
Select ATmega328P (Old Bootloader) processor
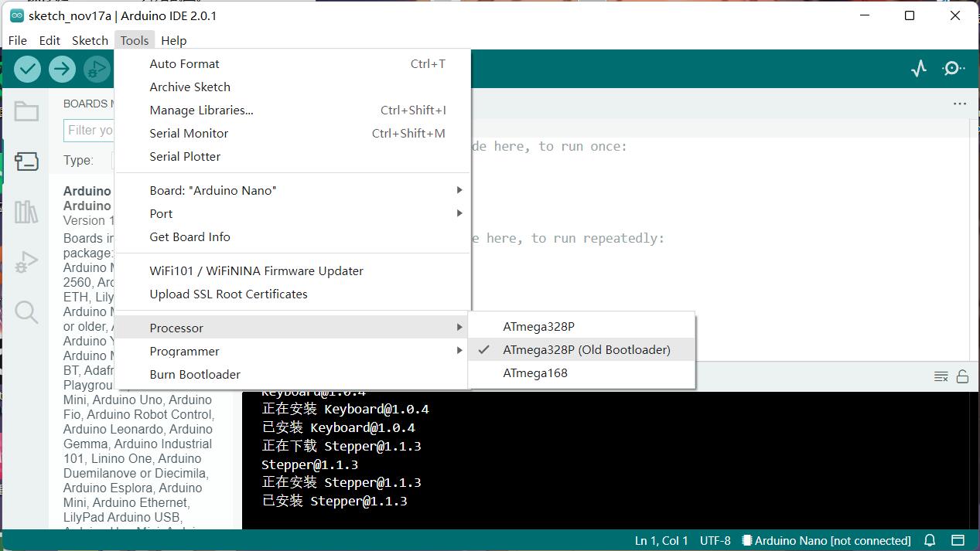pos(586,350)
